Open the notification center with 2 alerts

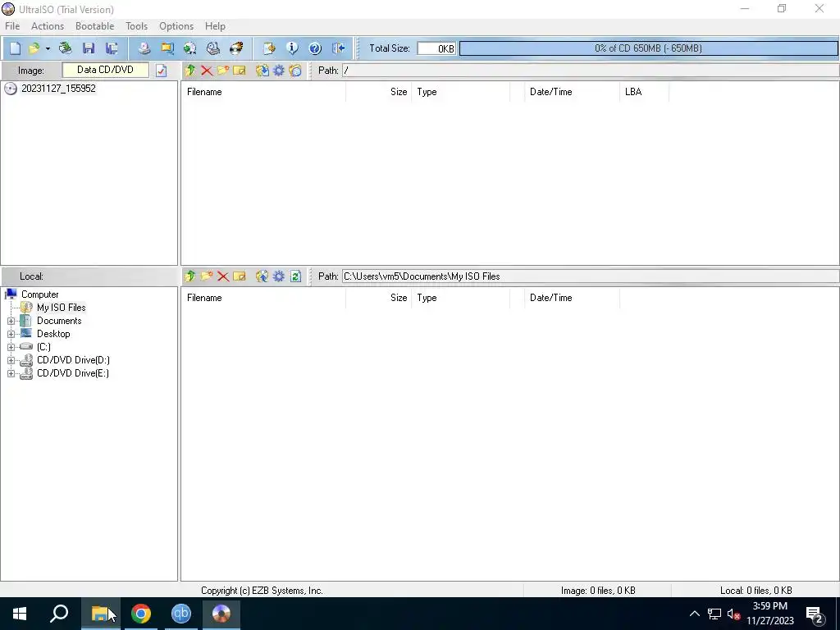[x=815, y=614]
